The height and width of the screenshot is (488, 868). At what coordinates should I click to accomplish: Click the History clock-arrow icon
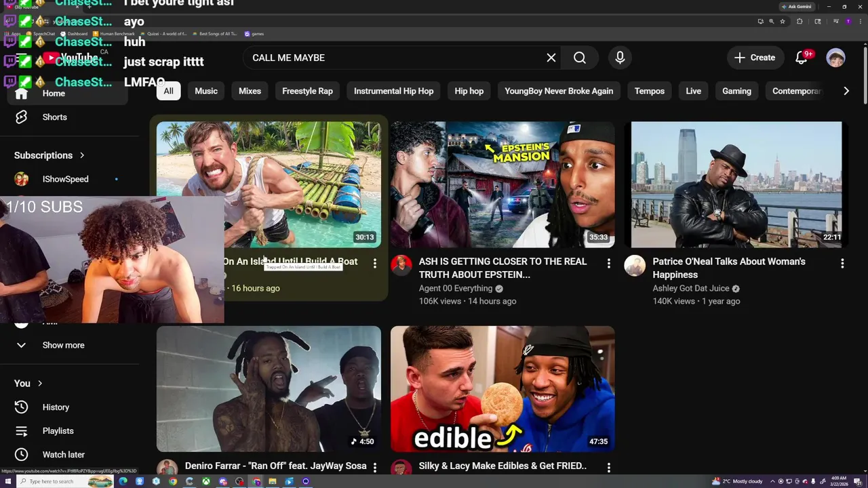(x=21, y=407)
